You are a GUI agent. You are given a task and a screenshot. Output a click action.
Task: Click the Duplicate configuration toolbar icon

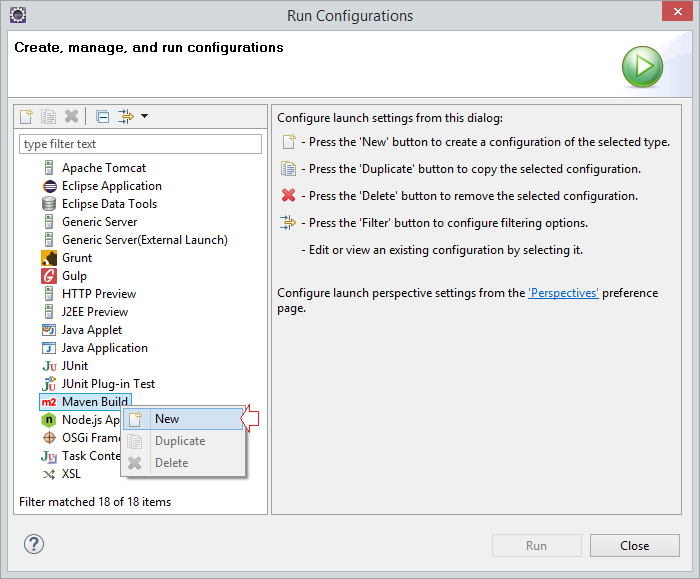pyautogui.click(x=48, y=117)
